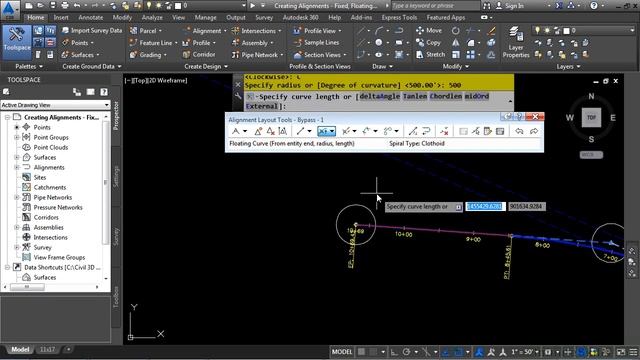Click Undo in Alignment Layout Tools
This screenshot has width=640, height=360.
[519, 131]
